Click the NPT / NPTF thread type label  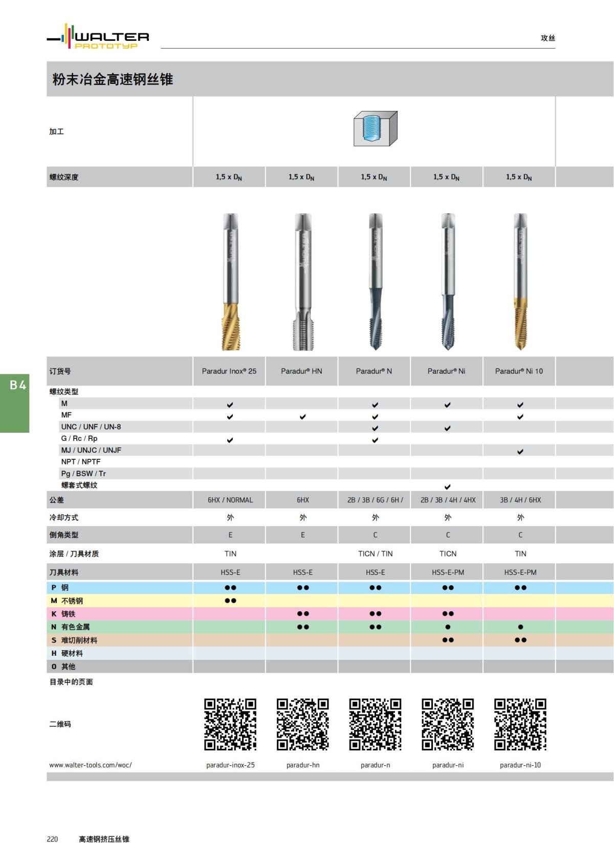point(81,462)
